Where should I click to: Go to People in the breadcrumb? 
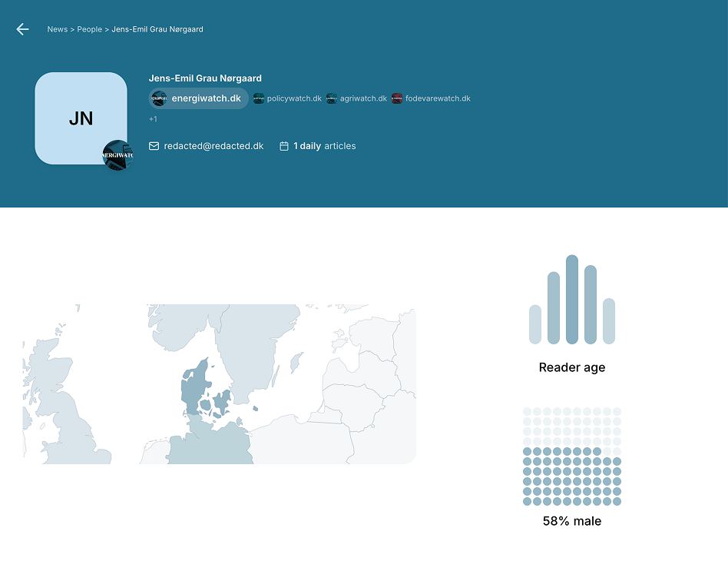coord(89,29)
